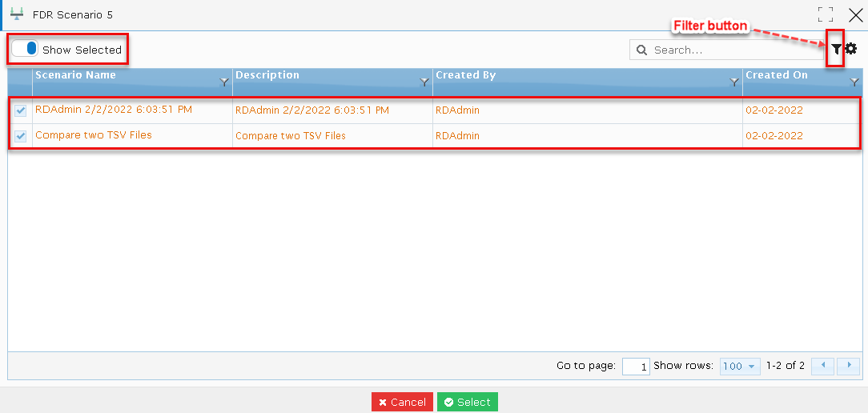Click the Go to page number box
868x413 pixels.
tap(636, 367)
